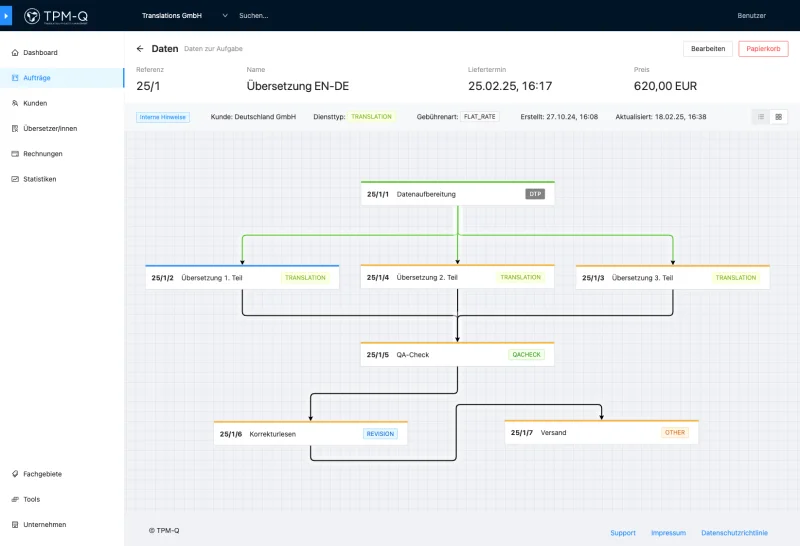Click the red Papierkorb button

pos(763,49)
